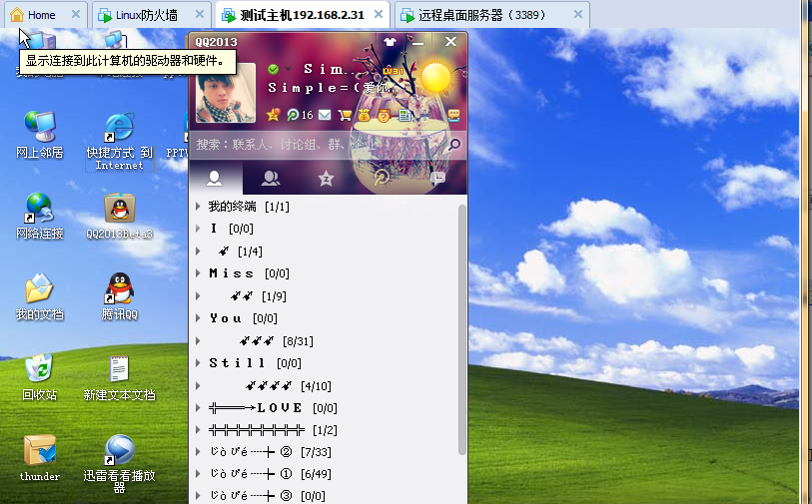
Task: Click the QQ profile avatar photo
Action: point(226,93)
